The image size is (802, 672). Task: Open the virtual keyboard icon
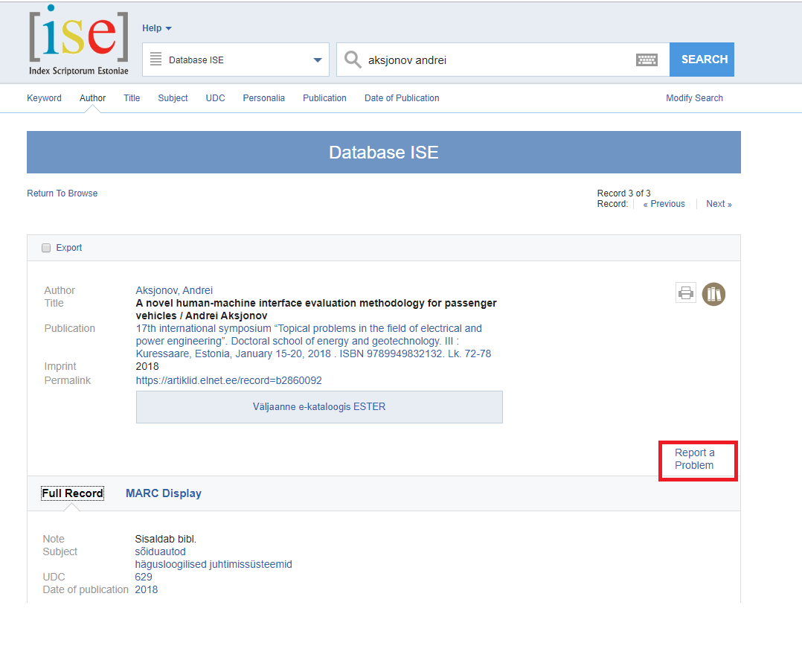tap(647, 60)
